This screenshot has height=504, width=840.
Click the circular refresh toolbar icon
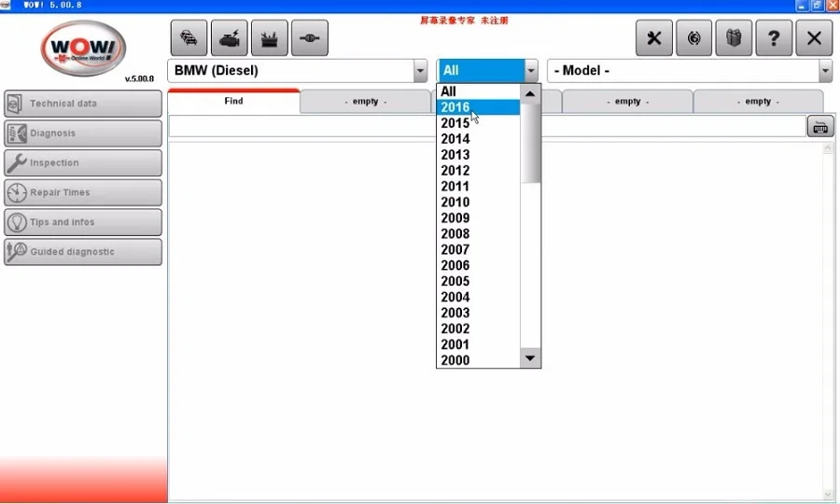[x=693, y=38]
